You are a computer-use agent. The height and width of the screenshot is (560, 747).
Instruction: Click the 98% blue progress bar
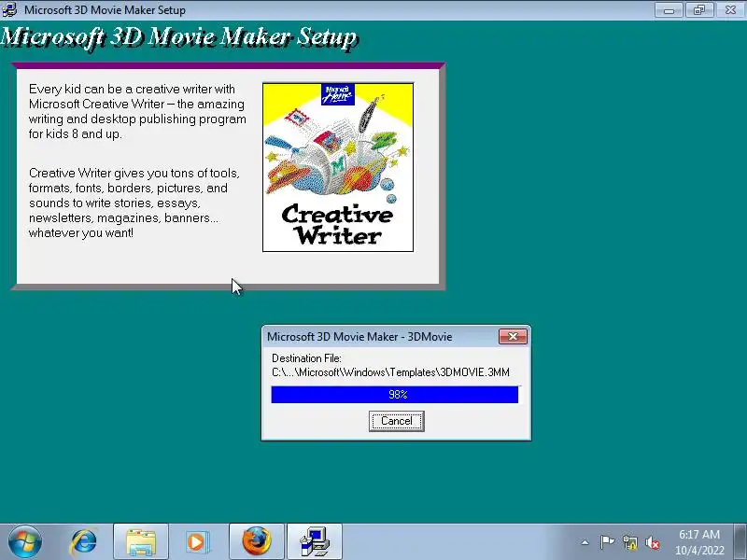pos(396,394)
